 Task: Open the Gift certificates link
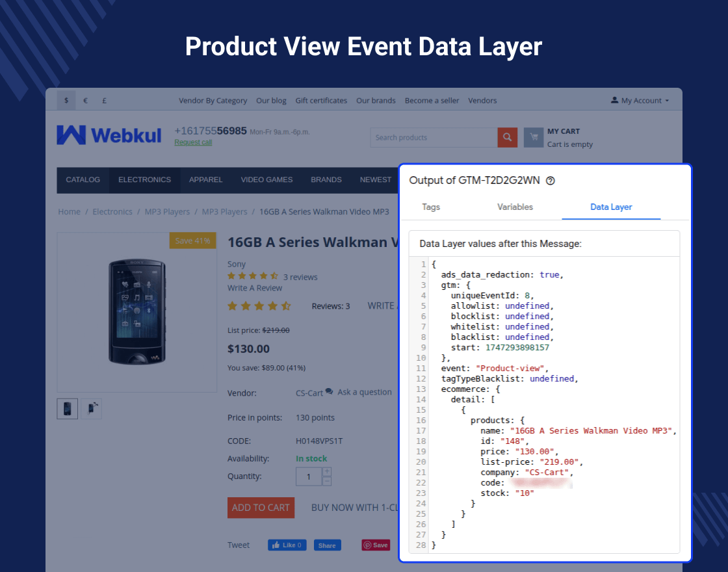[321, 100]
